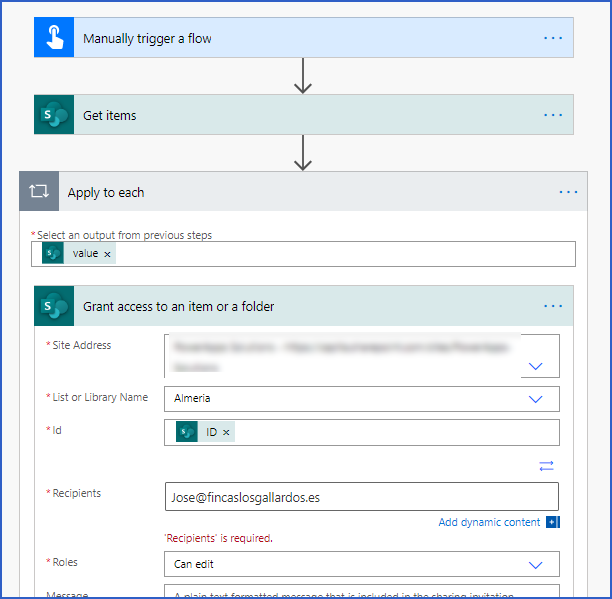Screen dimensions: 612x599
Task: Switch Recipients input mode with swap arrows icon
Action: click(x=546, y=466)
